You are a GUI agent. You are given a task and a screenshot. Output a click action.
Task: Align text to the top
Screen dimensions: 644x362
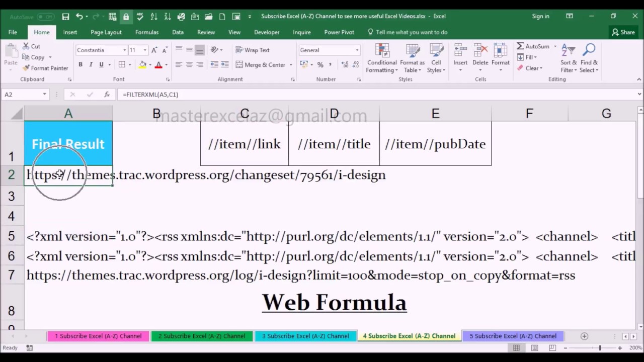[x=179, y=50]
